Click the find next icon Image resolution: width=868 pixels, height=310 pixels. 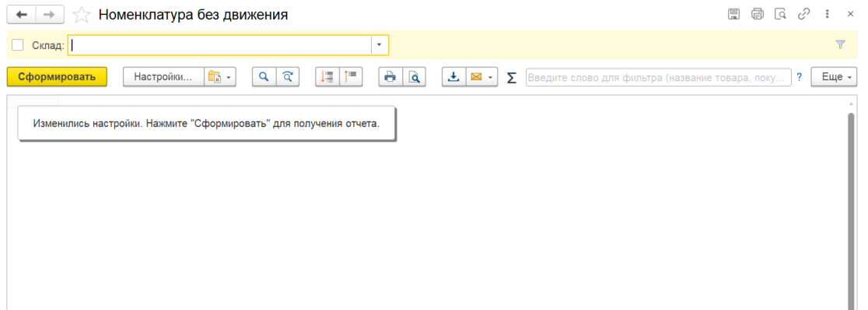(287, 77)
